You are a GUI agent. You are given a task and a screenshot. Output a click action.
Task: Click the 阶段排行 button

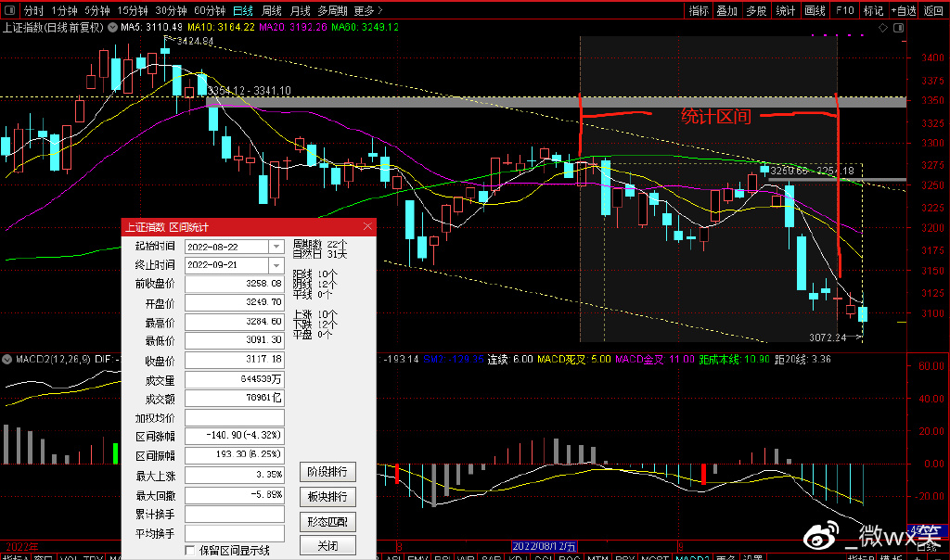(327, 473)
